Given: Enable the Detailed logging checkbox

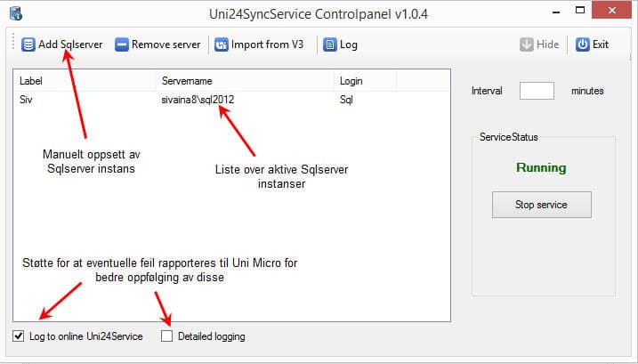Looking at the screenshot, I should 167,336.
